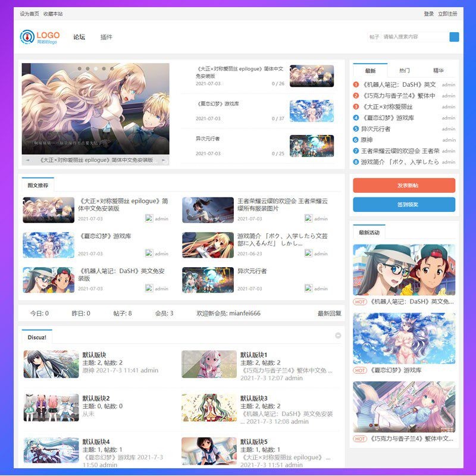
Task: Open 默认版块4 forum icon image
Action: click(51, 451)
